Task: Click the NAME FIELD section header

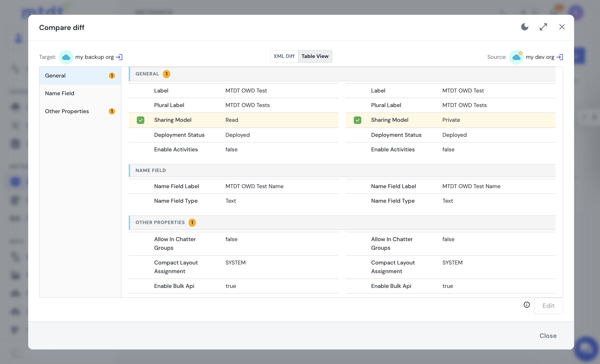Action: [342, 170]
